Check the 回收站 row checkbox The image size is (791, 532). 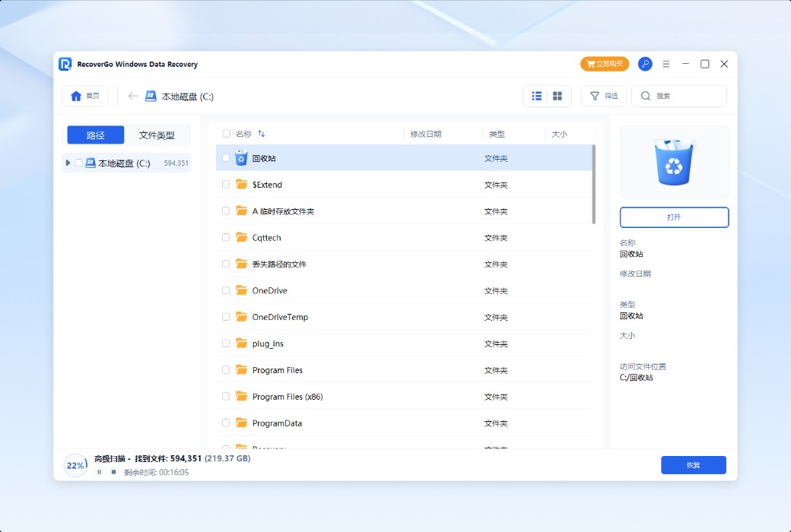[225, 158]
